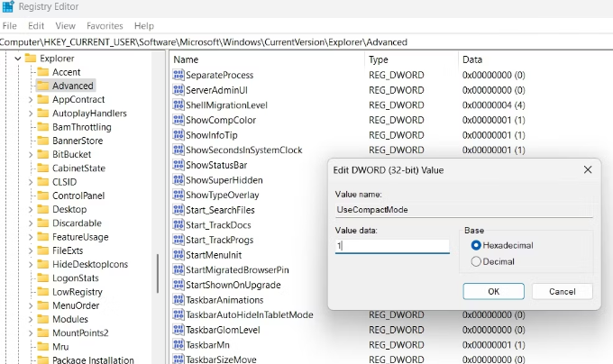This screenshot has width=613, height=364.
Task: Select the ServerAdminUI value icon
Action: pos(178,90)
